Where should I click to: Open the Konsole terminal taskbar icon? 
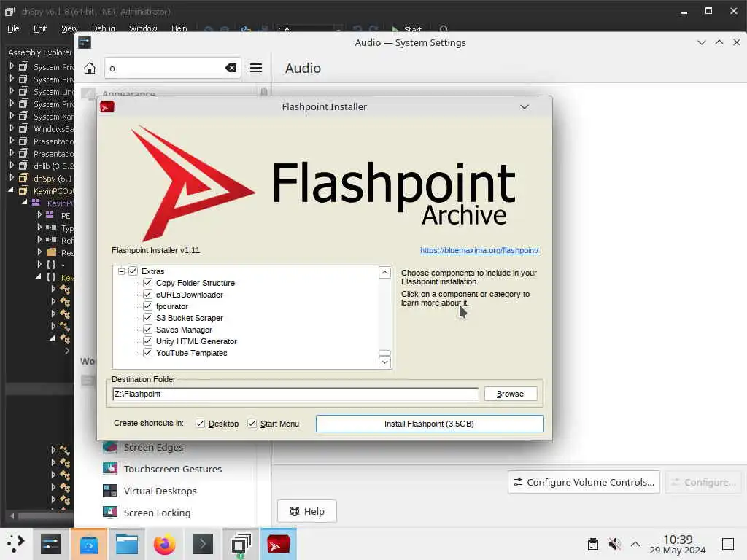click(203, 544)
